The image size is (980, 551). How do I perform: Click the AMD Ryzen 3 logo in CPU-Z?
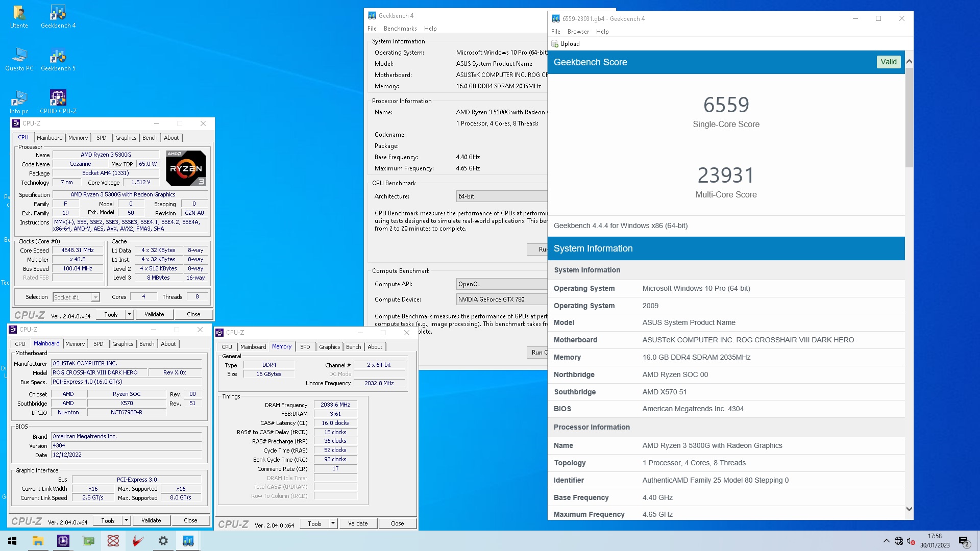coord(186,168)
